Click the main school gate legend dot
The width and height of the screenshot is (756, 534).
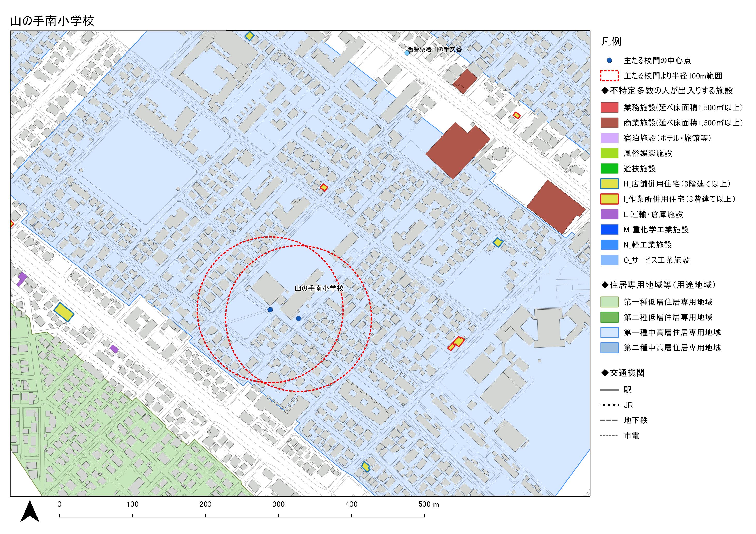(x=609, y=60)
